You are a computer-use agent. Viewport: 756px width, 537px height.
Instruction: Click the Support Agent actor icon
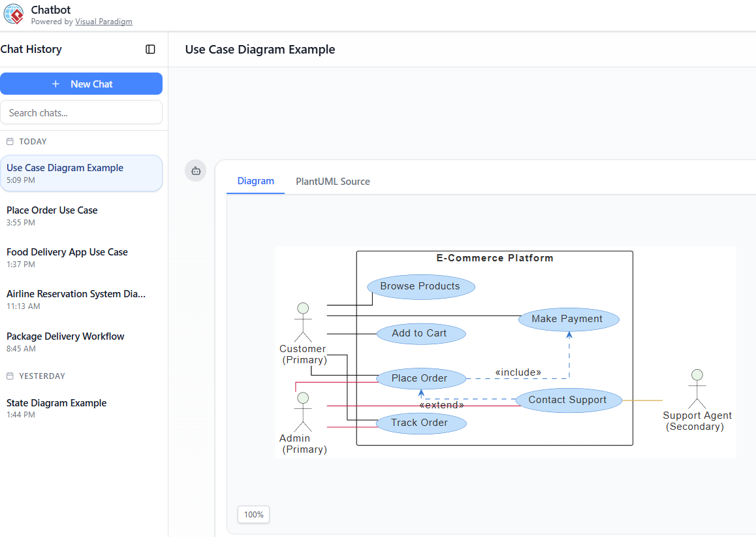697,389
